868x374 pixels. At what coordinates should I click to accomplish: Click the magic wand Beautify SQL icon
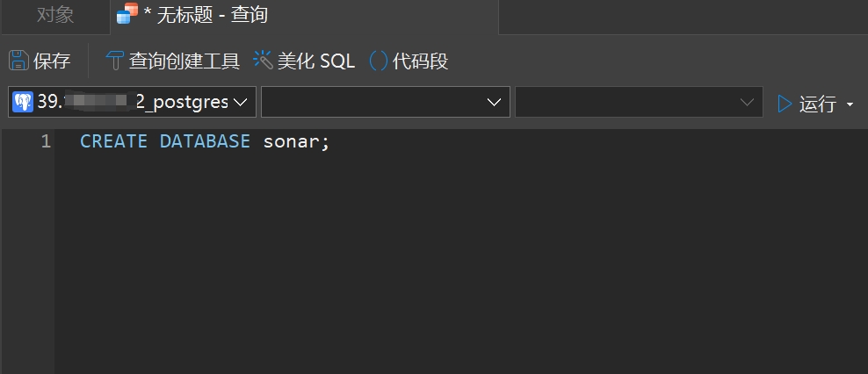pyautogui.click(x=263, y=60)
